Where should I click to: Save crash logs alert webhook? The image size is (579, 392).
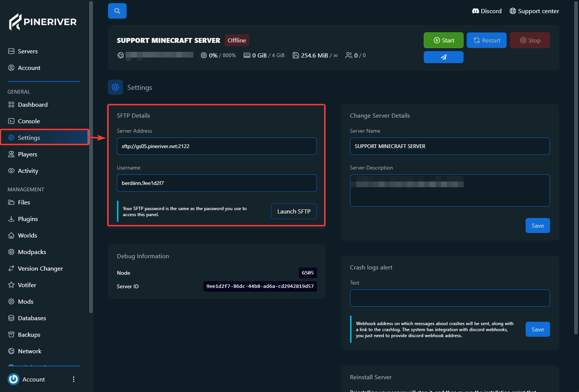538,329
